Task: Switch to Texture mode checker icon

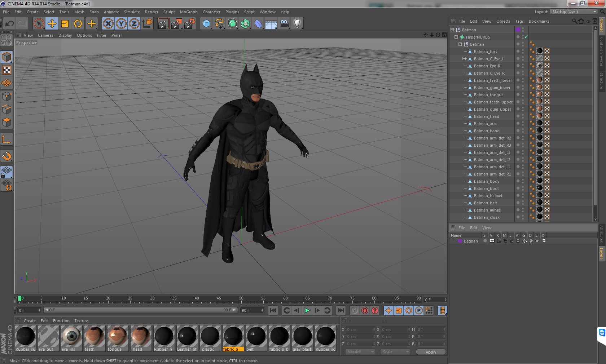Action: 6,70
